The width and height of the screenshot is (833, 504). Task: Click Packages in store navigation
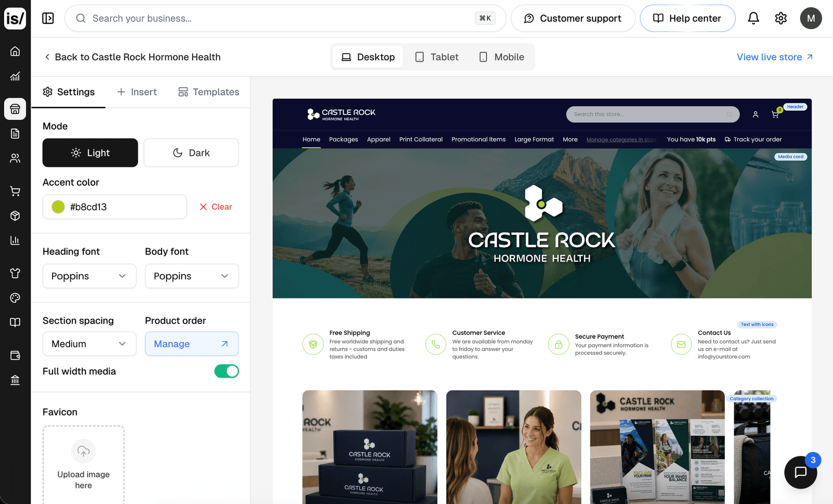[344, 139]
